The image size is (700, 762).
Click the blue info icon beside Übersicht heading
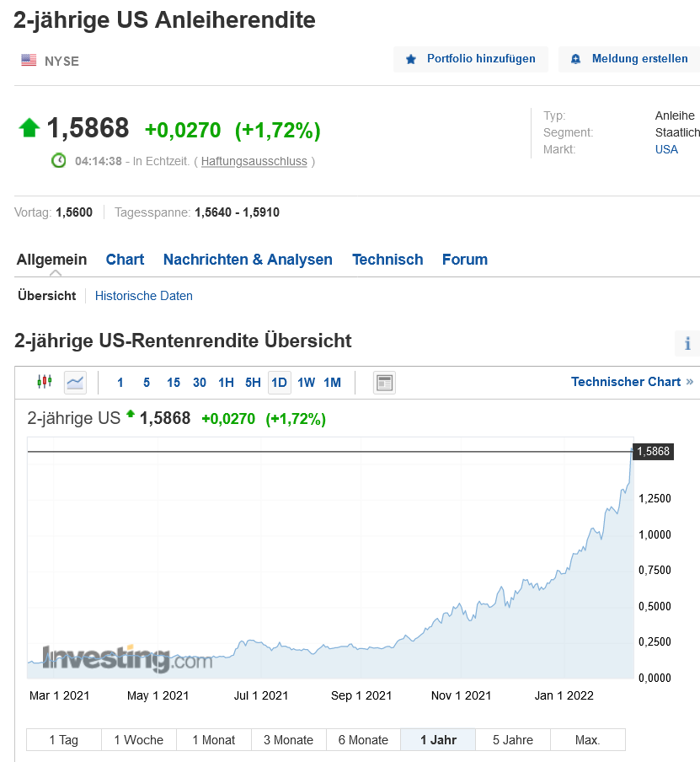(687, 343)
